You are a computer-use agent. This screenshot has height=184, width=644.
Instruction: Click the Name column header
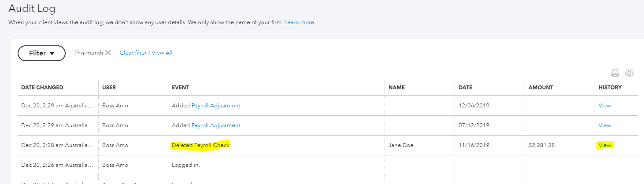396,88
